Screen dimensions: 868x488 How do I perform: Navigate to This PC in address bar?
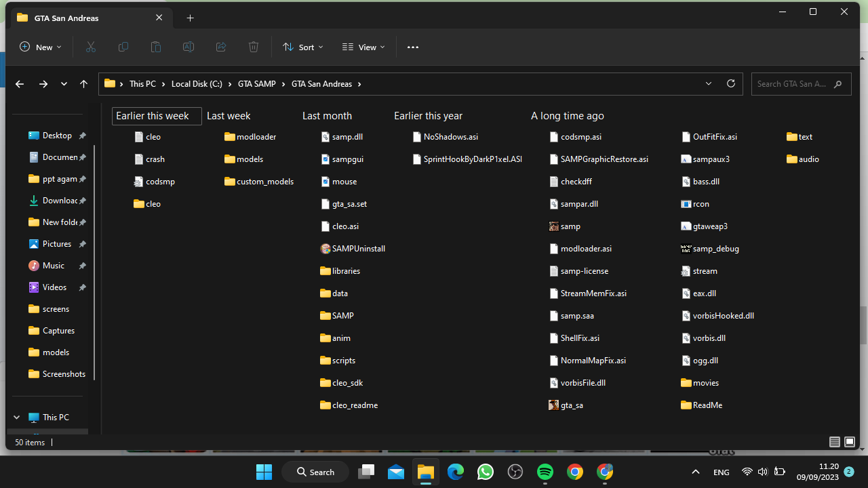pos(142,84)
